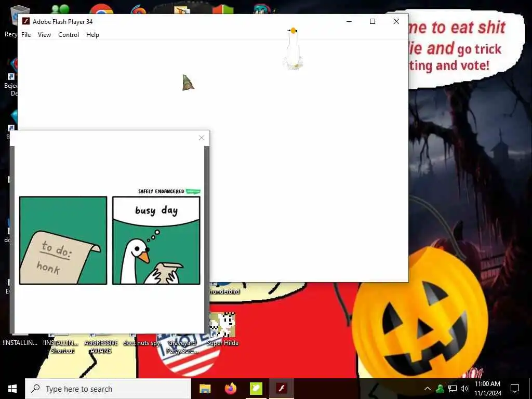
Task: Open the File menu in Flash Player
Action: [26, 35]
